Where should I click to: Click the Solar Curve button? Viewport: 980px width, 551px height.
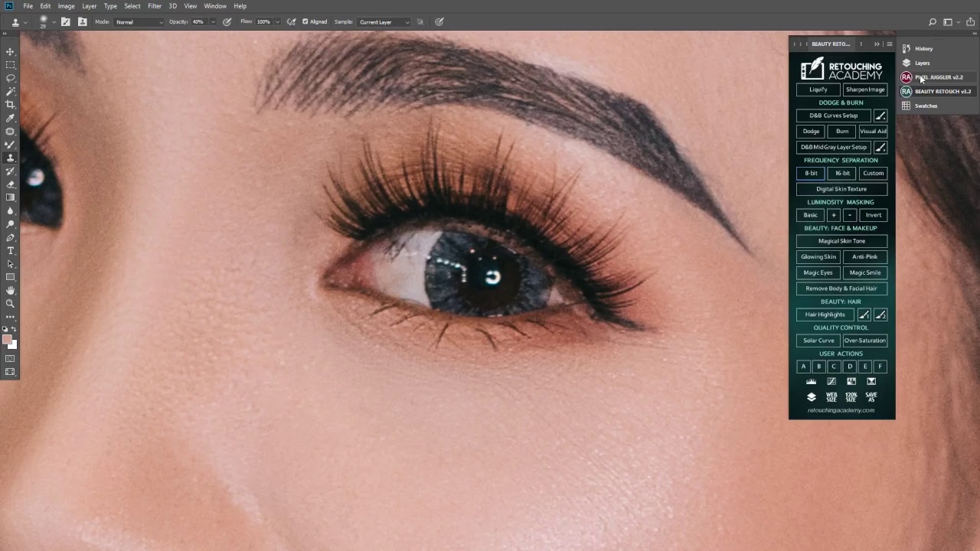(x=818, y=341)
